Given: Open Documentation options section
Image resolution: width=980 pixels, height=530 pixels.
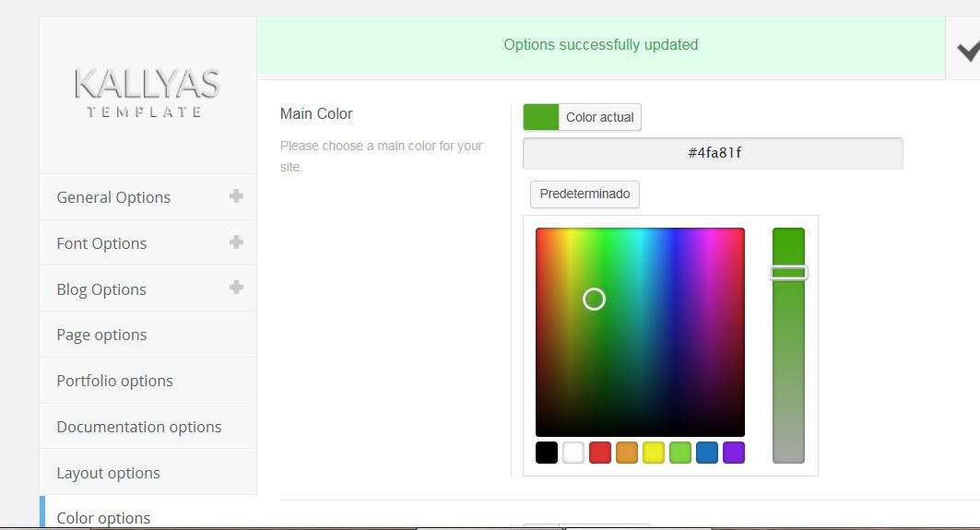Looking at the screenshot, I should click(148, 426).
